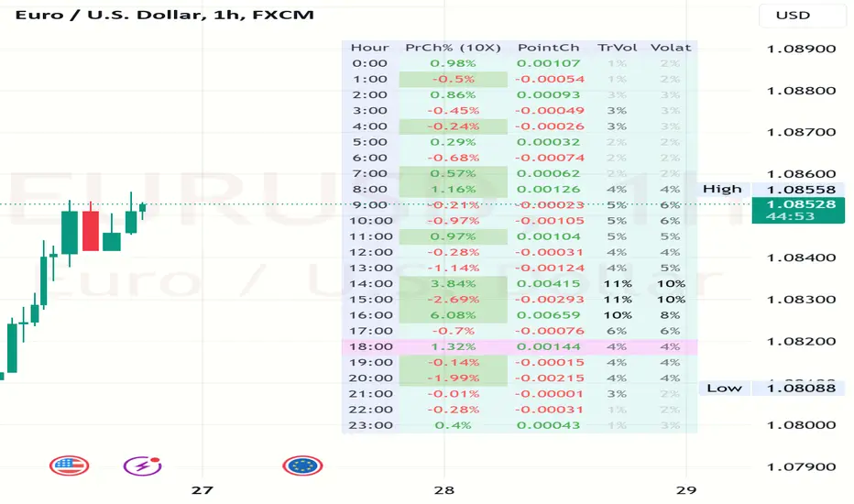Click date label 27 on time axis
The height and width of the screenshot is (504, 854).
tap(203, 489)
